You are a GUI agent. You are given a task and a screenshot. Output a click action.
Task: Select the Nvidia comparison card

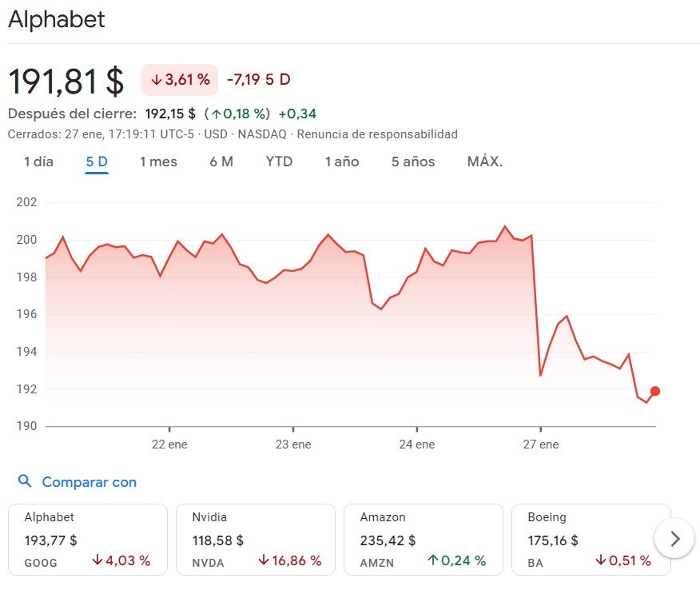click(255, 539)
